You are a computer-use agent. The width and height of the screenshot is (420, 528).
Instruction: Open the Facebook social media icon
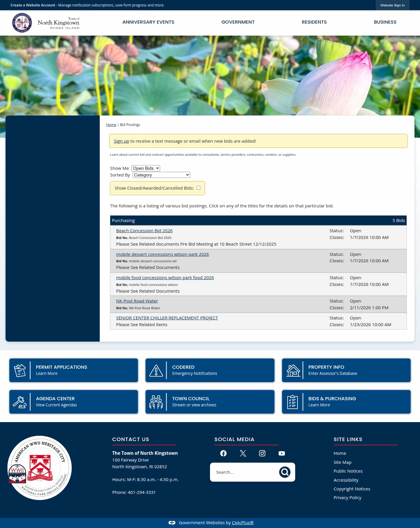tap(223, 453)
